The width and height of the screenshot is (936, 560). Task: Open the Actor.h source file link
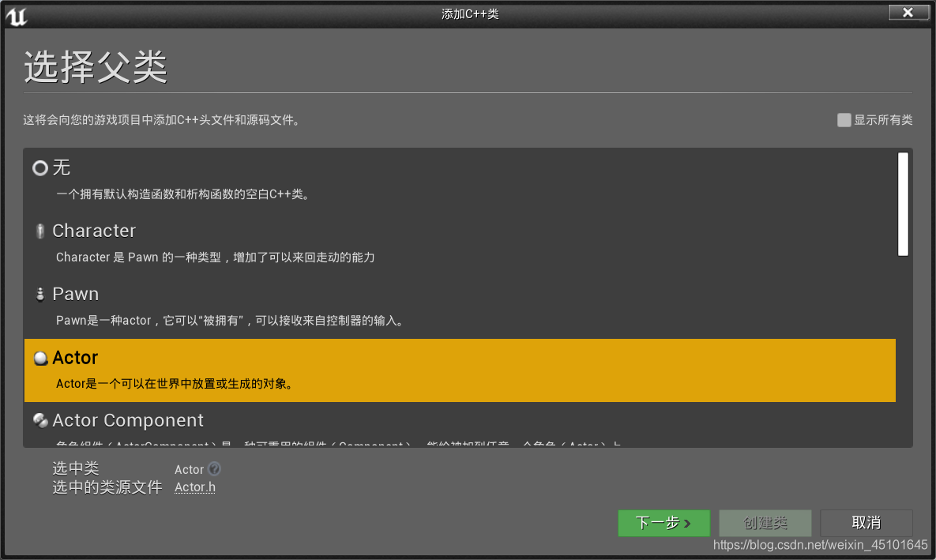[194, 487]
